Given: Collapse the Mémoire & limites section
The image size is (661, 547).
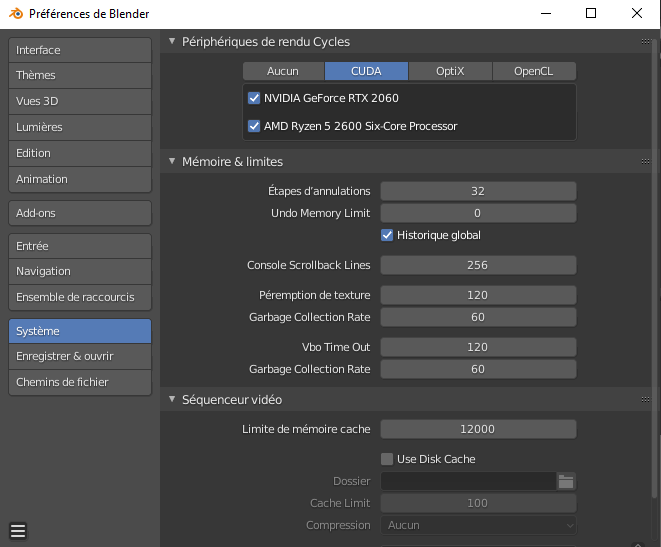Looking at the screenshot, I should pyautogui.click(x=172, y=161).
